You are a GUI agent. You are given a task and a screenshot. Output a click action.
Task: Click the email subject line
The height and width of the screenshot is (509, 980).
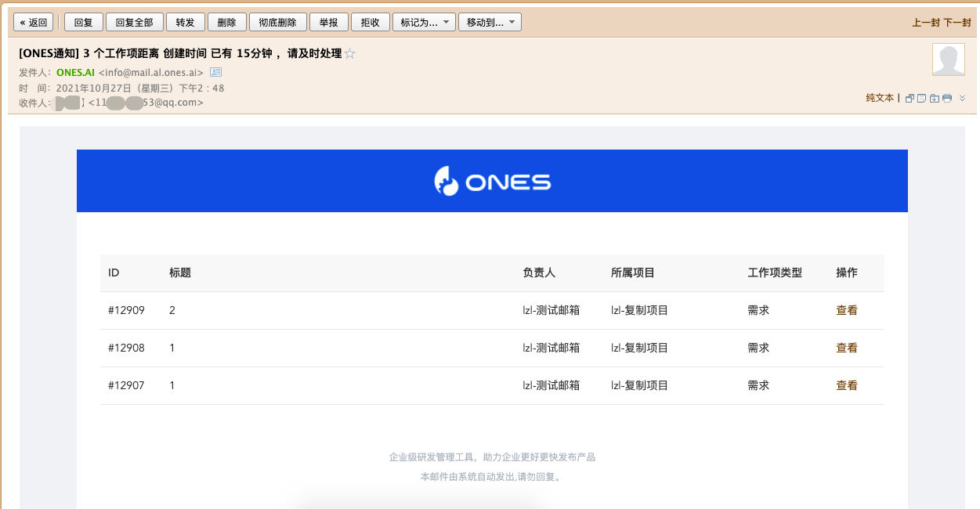pyautogui.click(x=180, y=53)
